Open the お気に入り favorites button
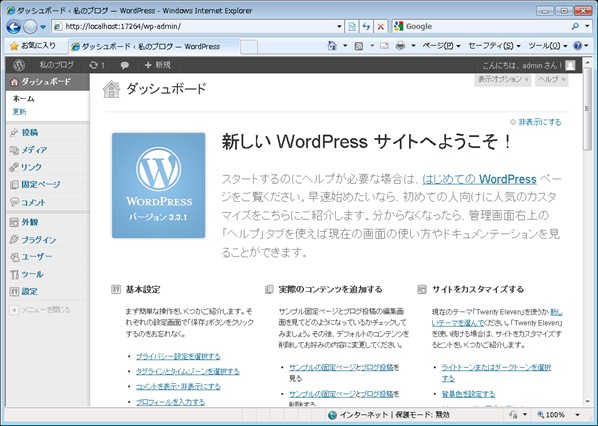This screenshot has width=598, height=426. (x=33, y=46)
